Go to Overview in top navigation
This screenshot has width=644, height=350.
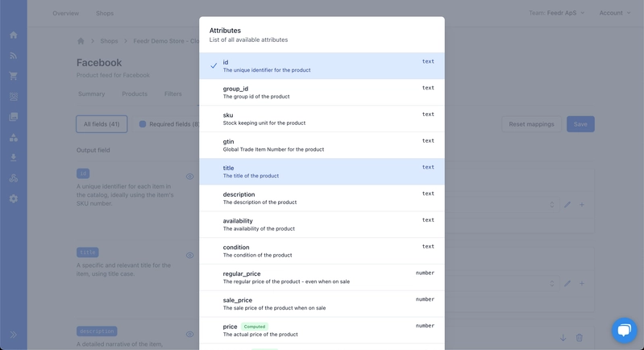[x=66, y=13]
